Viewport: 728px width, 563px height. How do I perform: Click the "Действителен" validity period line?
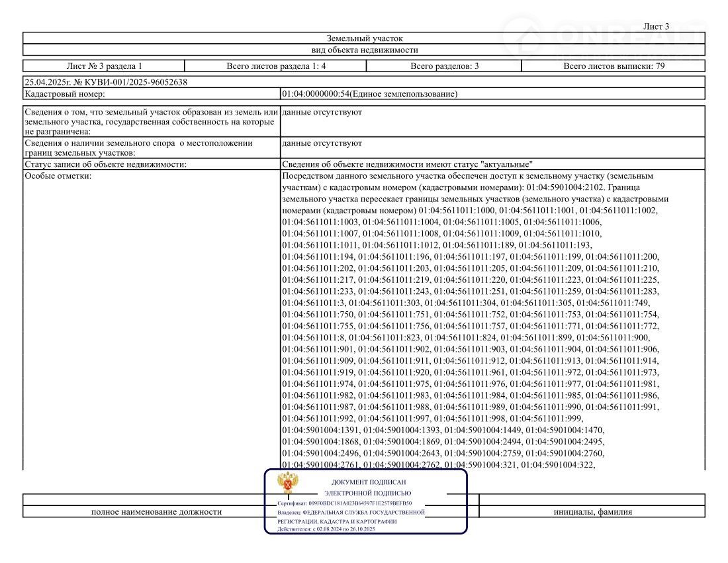(x=326, y=529)
